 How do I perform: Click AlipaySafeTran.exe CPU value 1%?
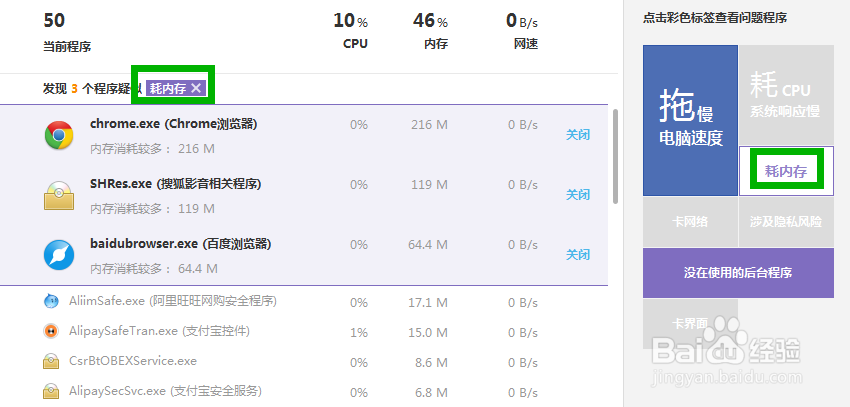pyautogui.click(x=359, y=332)
